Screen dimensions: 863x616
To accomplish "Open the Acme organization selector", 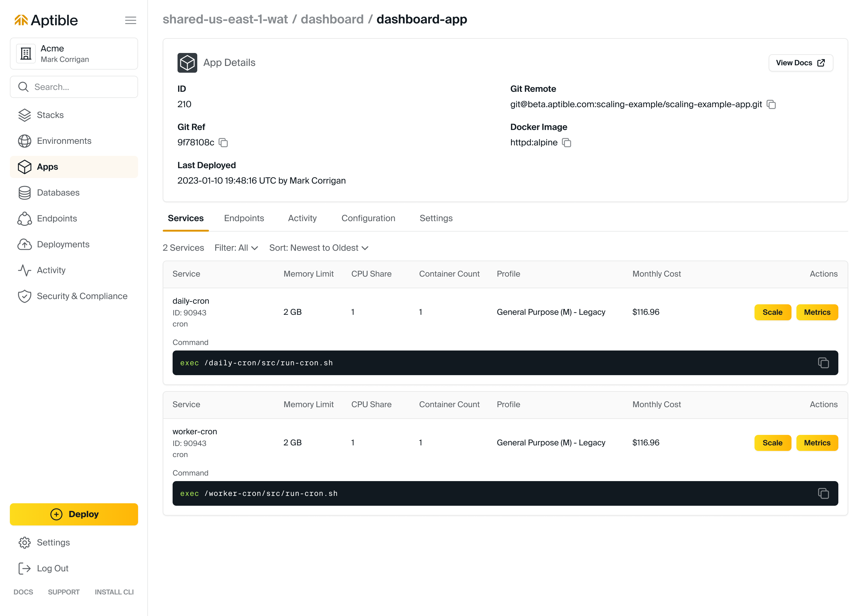I will click(74, 54).
